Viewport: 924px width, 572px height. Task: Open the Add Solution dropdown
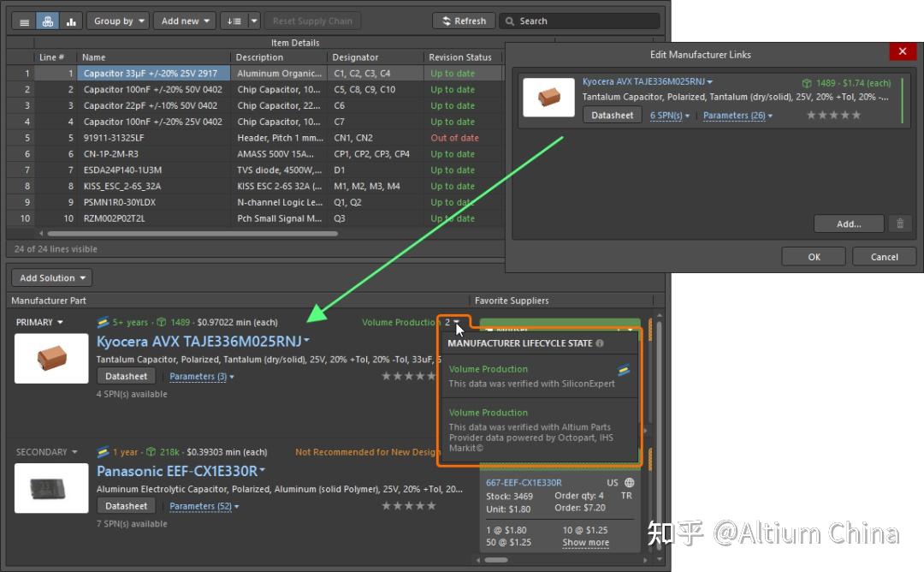(52, 277)
